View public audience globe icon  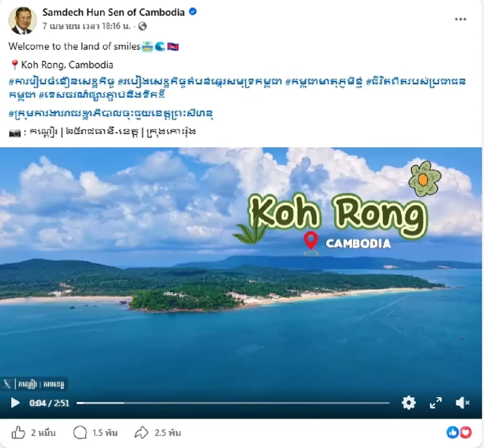click(x=142, y=26)
